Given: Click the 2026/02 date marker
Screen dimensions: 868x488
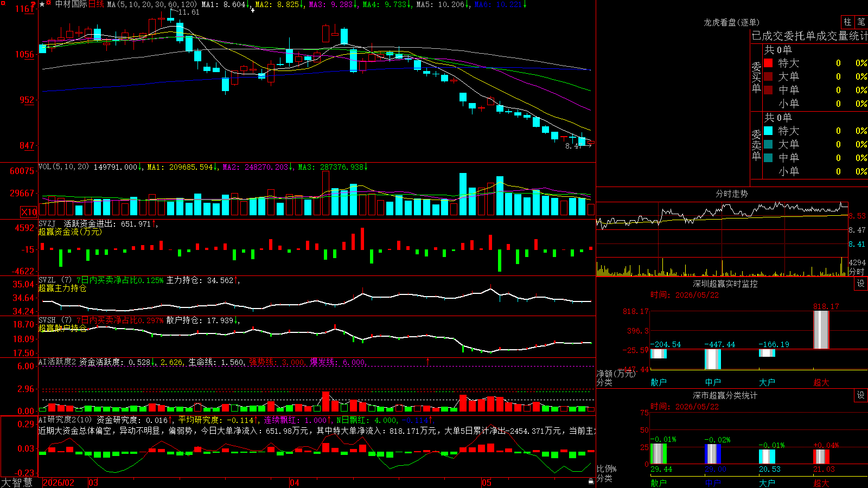Looking at the screenshot, I should tap(59, 483).
